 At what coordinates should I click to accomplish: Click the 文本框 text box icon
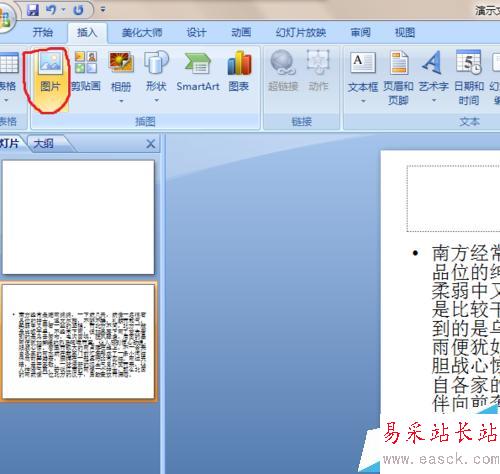[x=363, y=63]
